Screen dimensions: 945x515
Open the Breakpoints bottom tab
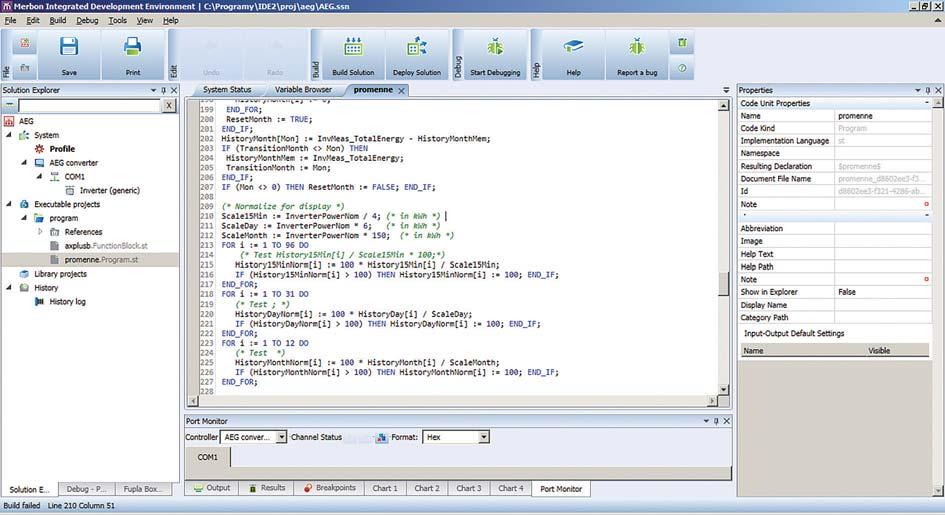click(330, 488)
